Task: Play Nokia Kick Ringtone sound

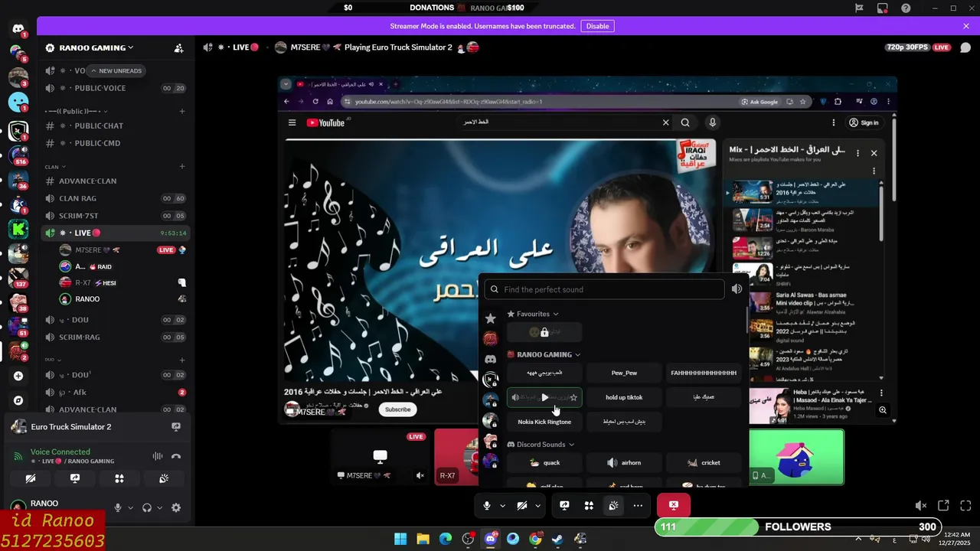Action: (x=544, y=422)
